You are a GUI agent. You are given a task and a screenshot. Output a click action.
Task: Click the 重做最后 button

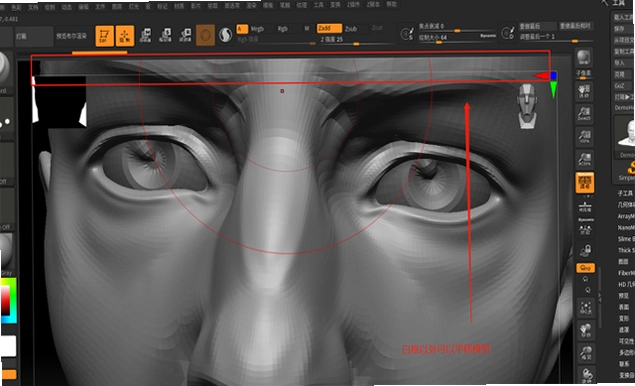click(x=538, y=26)
